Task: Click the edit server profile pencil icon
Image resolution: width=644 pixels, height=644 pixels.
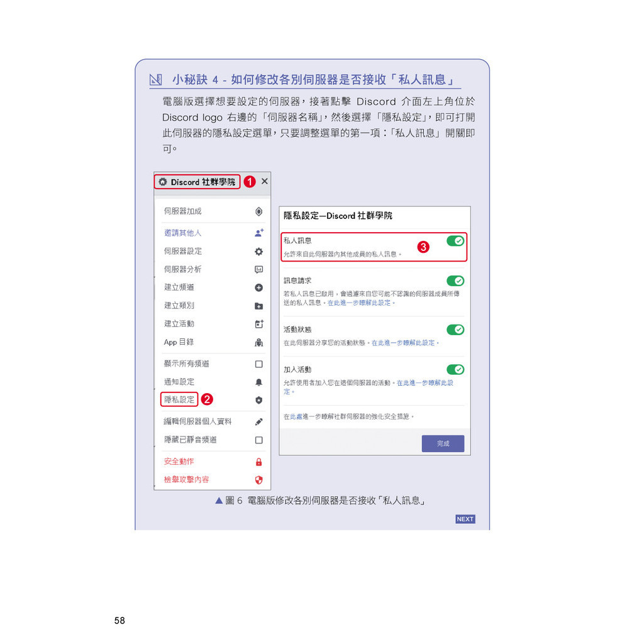Action: pyautogui.click(x=258, y=422)
